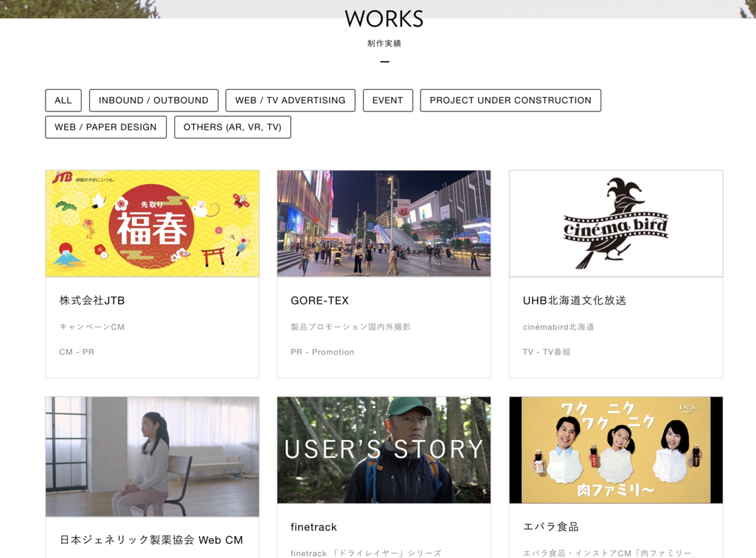Viewport: 756px width, 558px height.
Task: Click the TV - TV番組 category label
Action: (x=546, y=352)
